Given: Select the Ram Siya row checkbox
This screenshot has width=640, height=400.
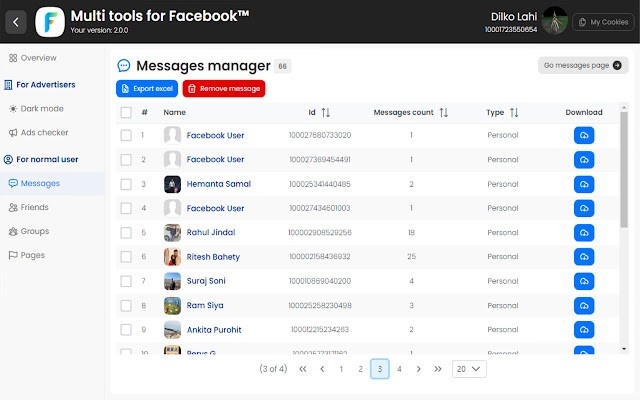Looking at the screenshot, I should click(x=126, y=305).
